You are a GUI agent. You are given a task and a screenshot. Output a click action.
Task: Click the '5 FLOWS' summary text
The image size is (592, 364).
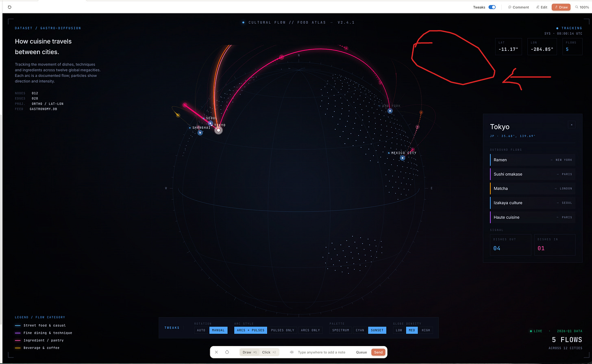(x=567, y=340)
